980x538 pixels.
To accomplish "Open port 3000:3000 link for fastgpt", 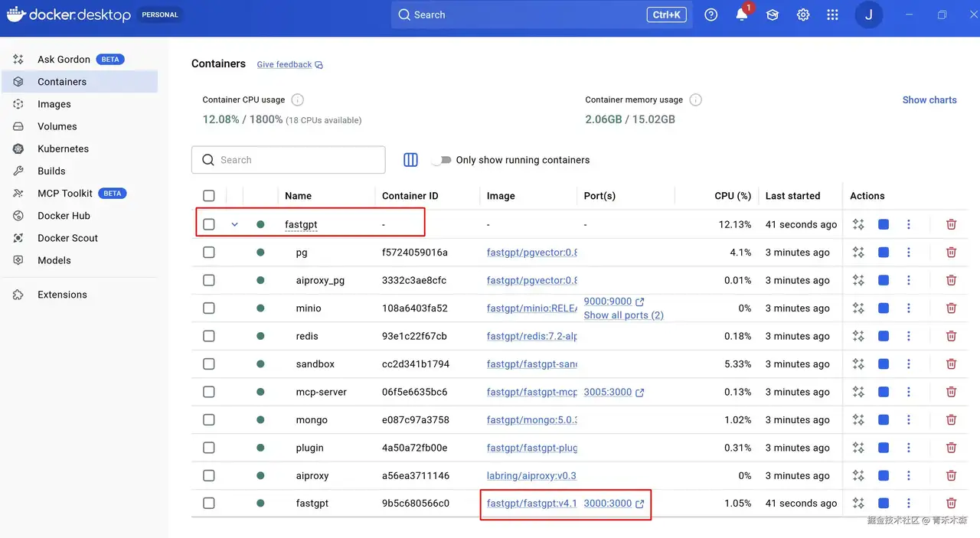I will click(x=613, y=504).
